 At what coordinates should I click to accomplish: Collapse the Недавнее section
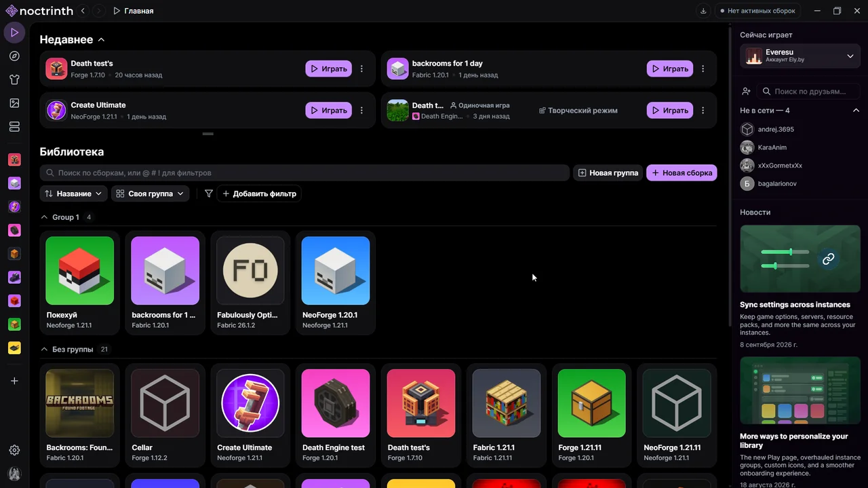tap(101, 40)
